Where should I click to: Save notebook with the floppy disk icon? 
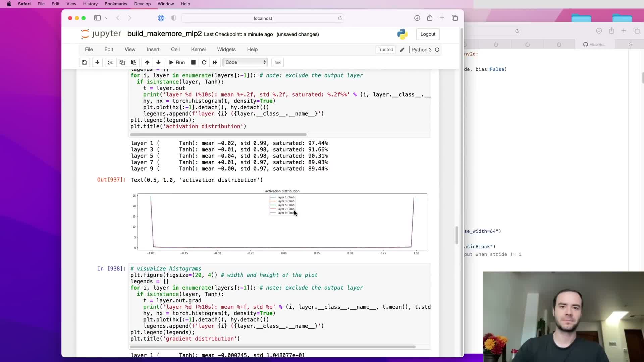tap(84, 62)
